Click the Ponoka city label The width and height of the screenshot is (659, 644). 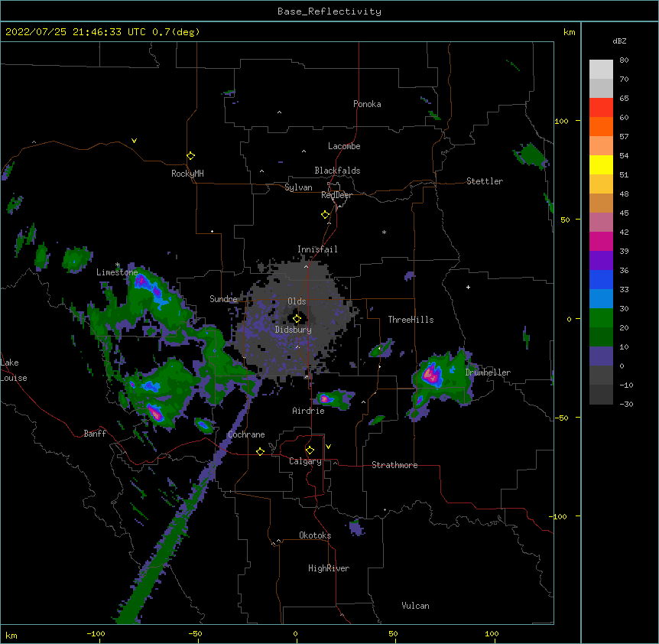[x=367, y=104]
